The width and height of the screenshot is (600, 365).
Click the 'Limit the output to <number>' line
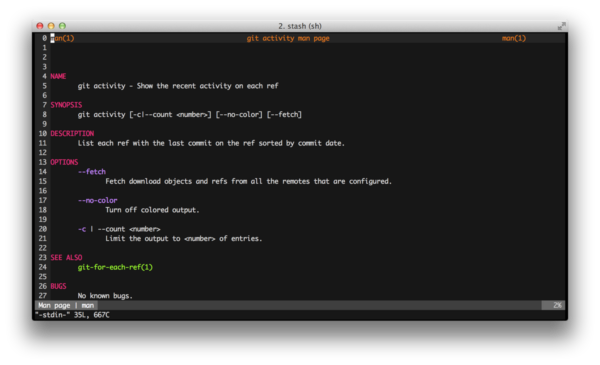pos(184,239)
